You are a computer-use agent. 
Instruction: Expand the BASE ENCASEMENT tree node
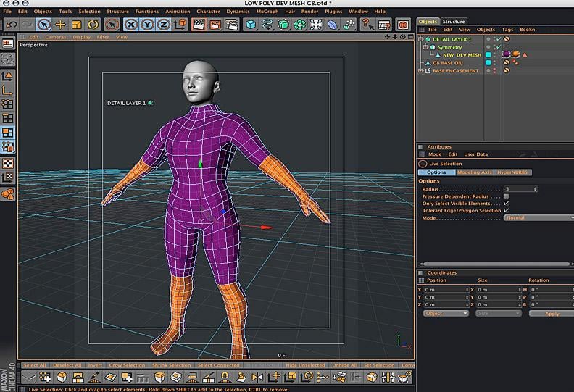421,71
